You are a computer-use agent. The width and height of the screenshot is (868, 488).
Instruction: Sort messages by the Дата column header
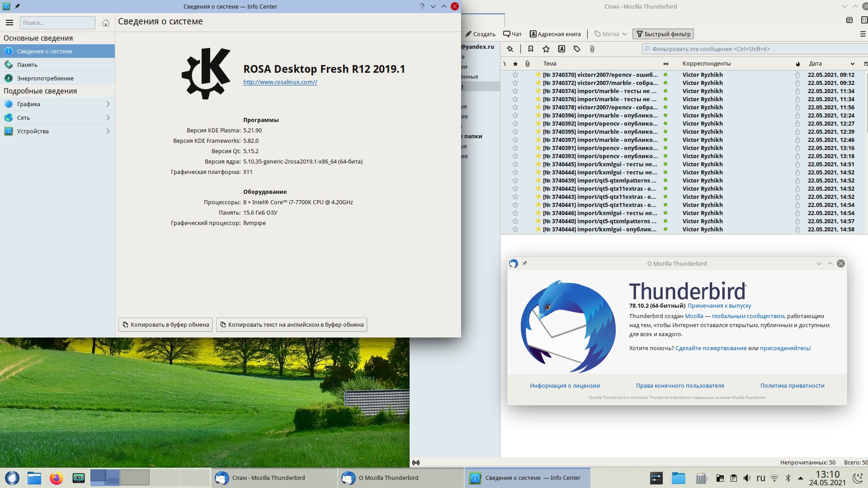point(816,64)
